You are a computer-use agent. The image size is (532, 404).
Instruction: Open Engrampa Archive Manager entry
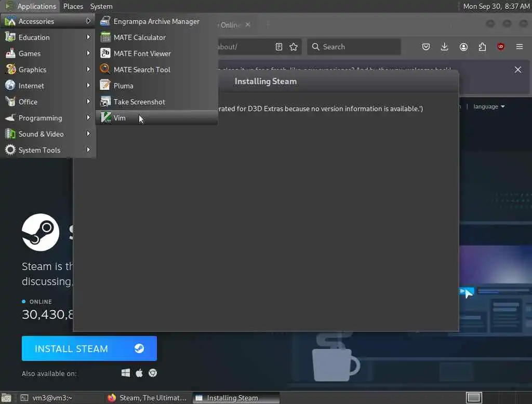156,21
